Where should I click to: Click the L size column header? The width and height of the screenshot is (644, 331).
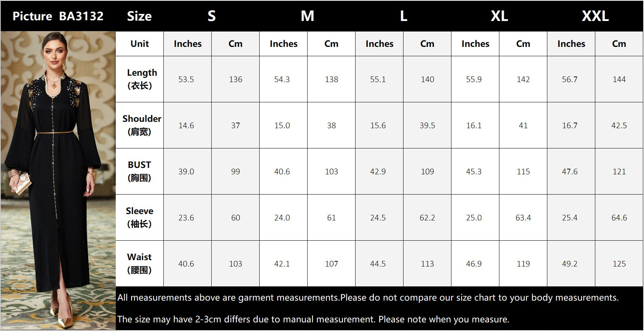403,16
